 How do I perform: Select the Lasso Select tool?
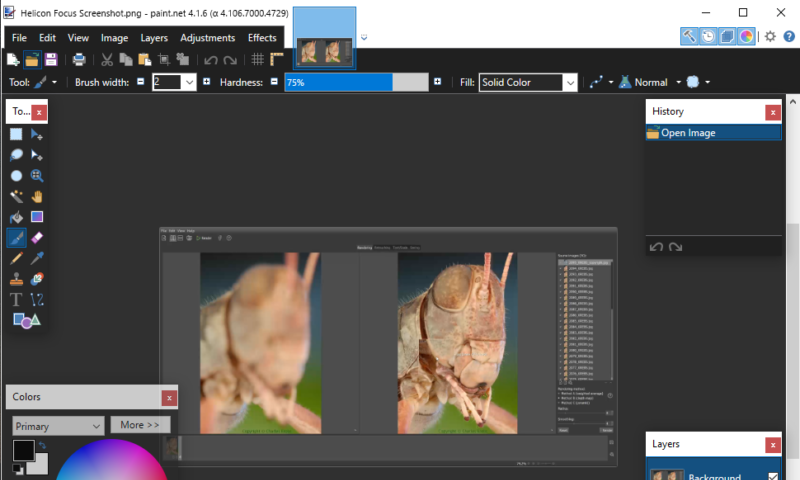tap(16, 155)
